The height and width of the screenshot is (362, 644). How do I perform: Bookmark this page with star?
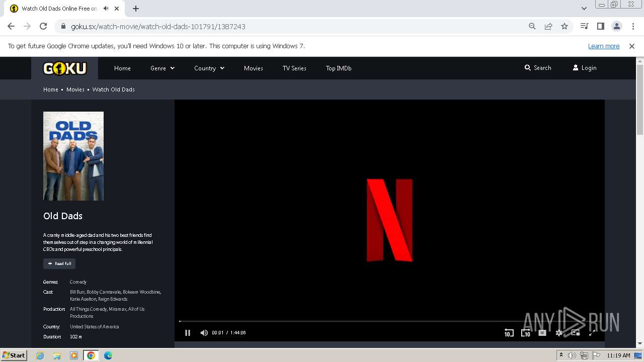click(565, 26)
